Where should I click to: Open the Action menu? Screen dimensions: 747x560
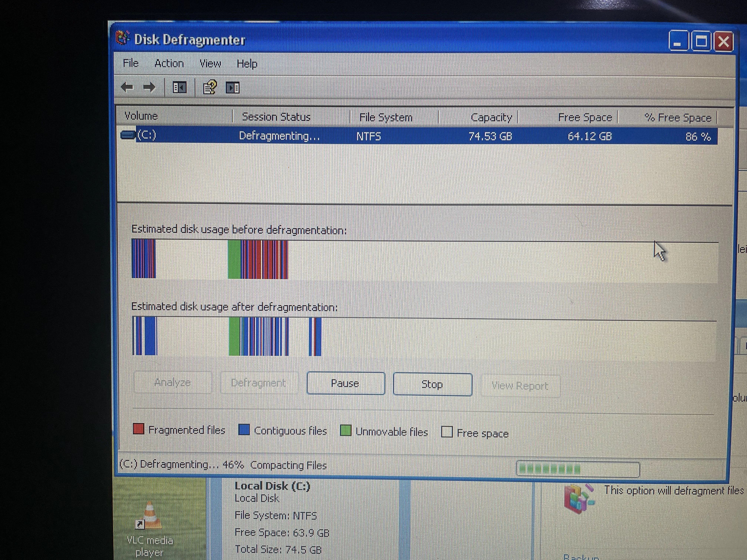(169, 64)
